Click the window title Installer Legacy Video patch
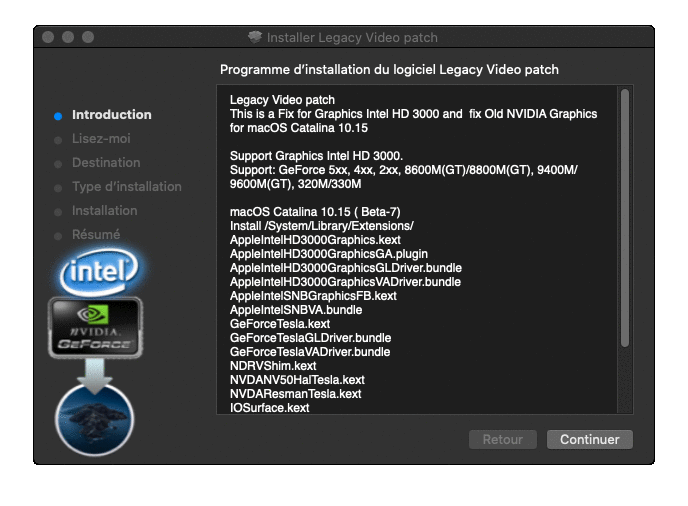688x506 pixels. click(x=352, y=38)
